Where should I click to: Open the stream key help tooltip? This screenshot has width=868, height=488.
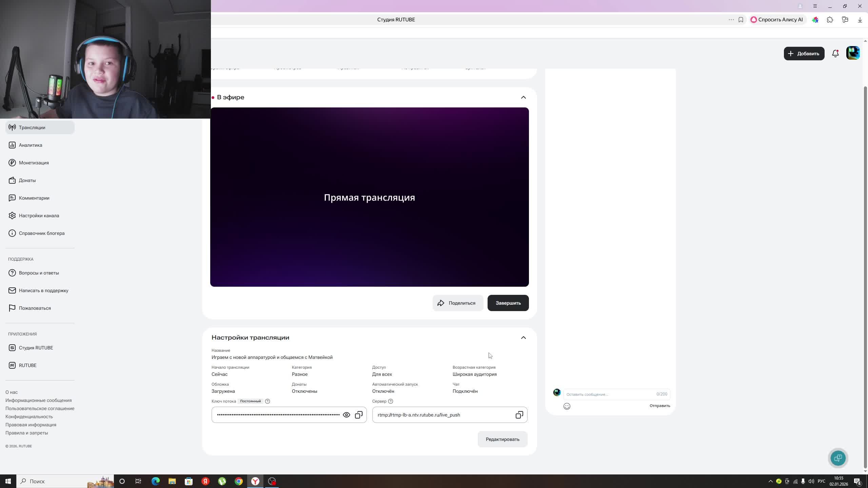268,401
